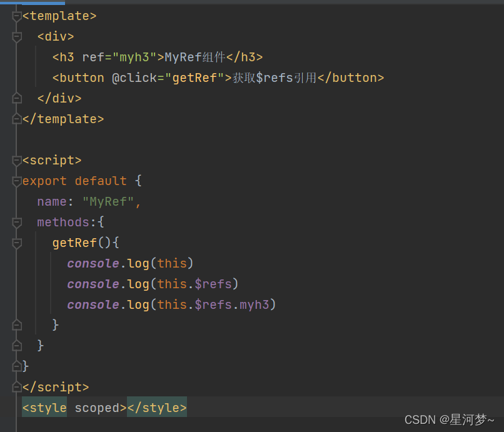Screen dimensions: 504x432
Task: Click the highlighted </style> closing tag
Action: point(156,408)
